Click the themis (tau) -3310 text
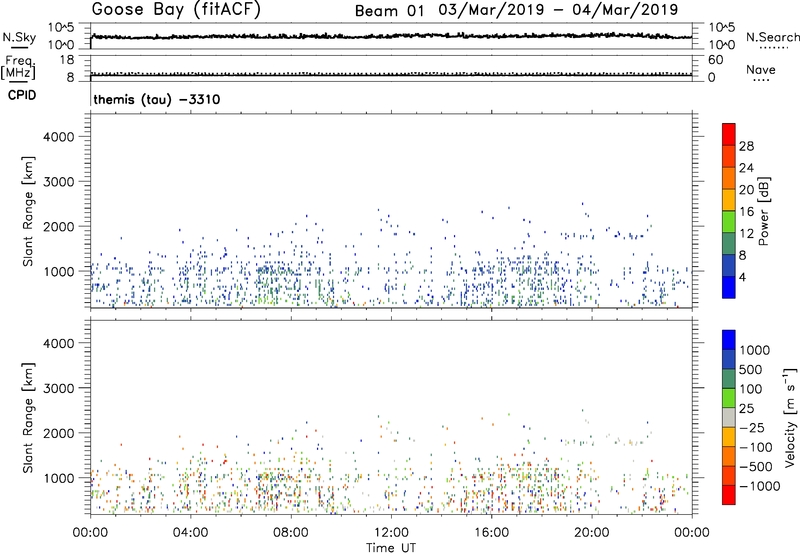Viewport: 800px width, 554px height. coord(157,99)
